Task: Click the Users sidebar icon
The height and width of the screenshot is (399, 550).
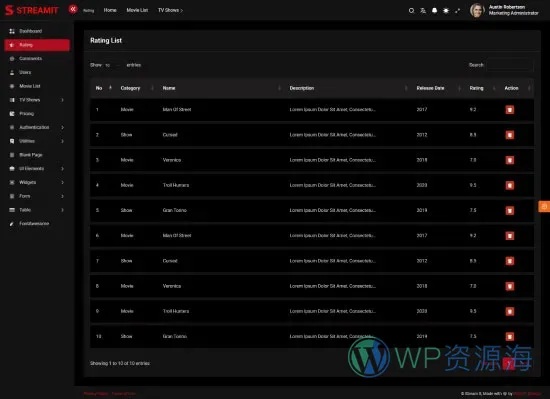Action: coord(12,72)
